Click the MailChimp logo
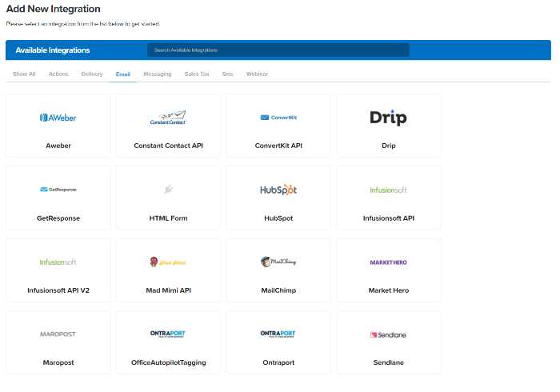This screenshot has width=560, height=392. [x=278, y=262]
